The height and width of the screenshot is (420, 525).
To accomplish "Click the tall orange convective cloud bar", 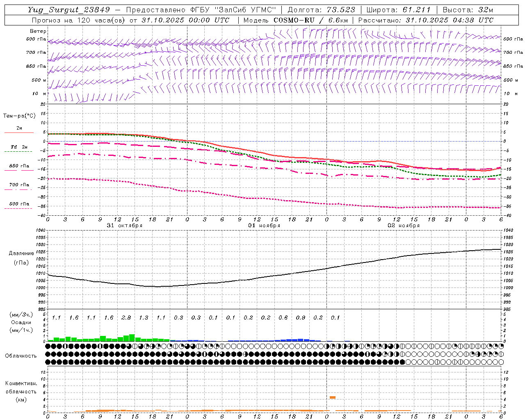I will 333,397.
